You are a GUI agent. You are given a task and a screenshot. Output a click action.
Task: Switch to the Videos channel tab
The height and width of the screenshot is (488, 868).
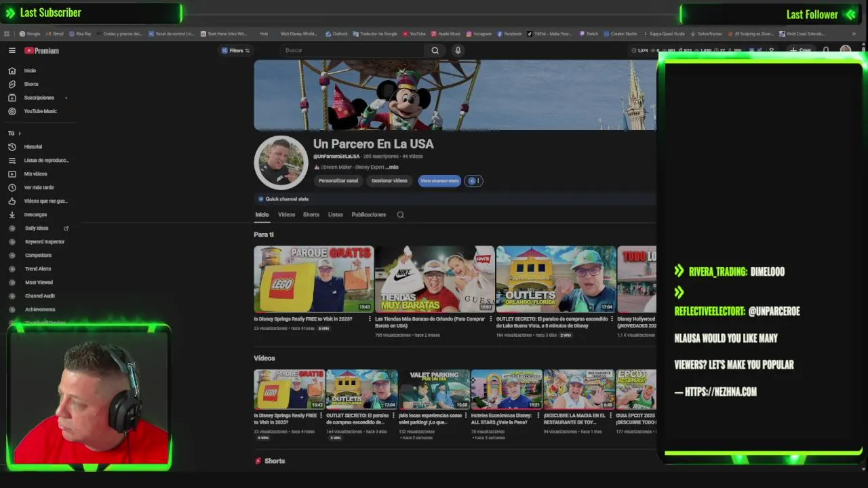point(286,215)
